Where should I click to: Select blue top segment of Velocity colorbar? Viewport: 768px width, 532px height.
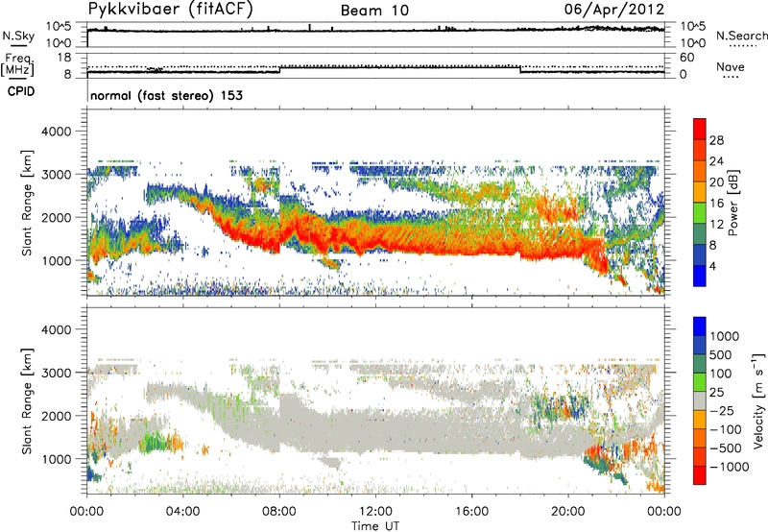coord(700,326)
